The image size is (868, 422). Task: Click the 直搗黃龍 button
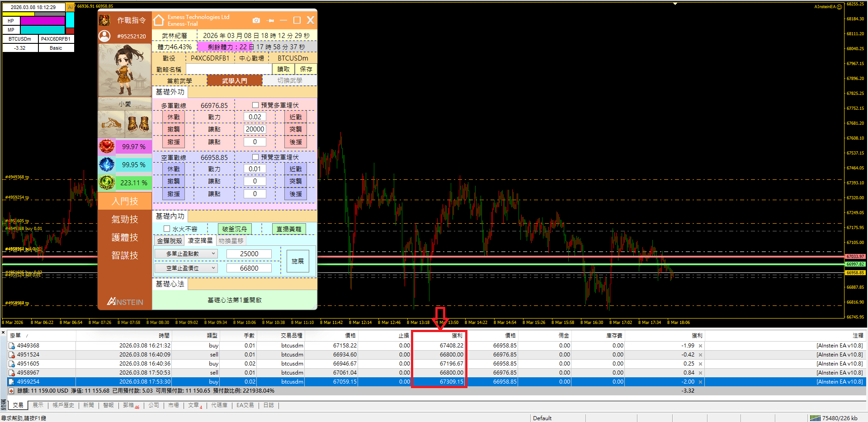[x=289, y=229]
